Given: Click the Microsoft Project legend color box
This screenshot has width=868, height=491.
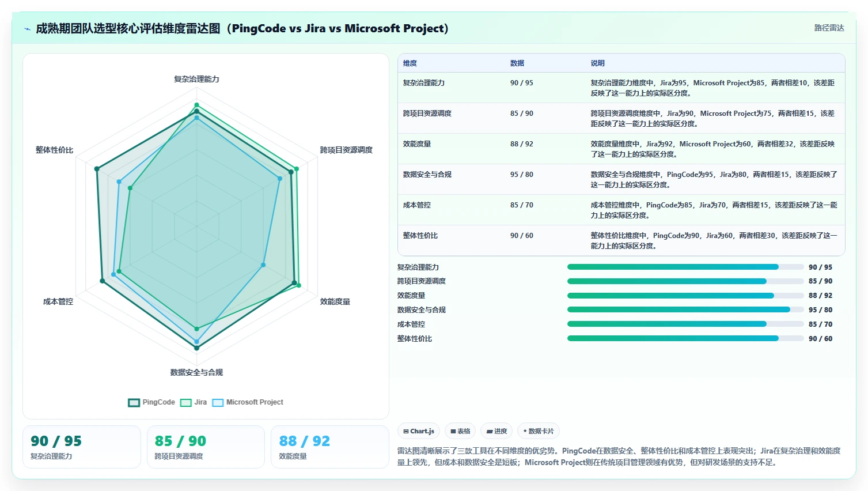Looking at the screenshot, I should click(218, 402).
